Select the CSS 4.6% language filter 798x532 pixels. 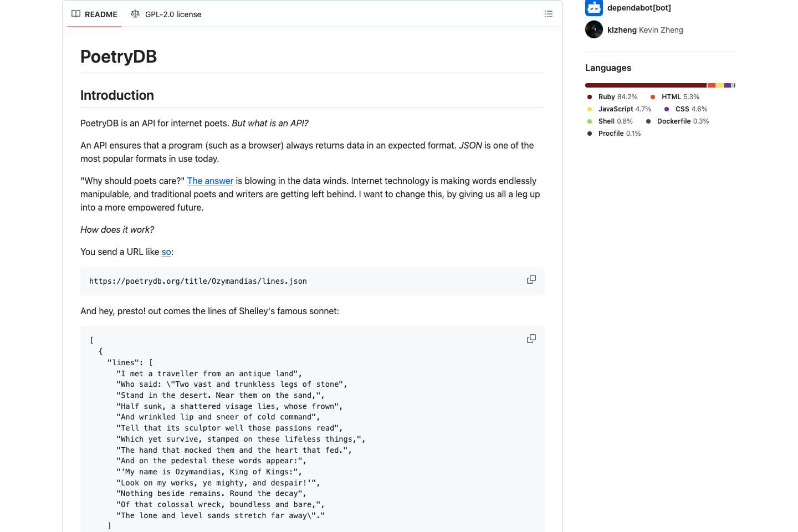tap(690, 109)
